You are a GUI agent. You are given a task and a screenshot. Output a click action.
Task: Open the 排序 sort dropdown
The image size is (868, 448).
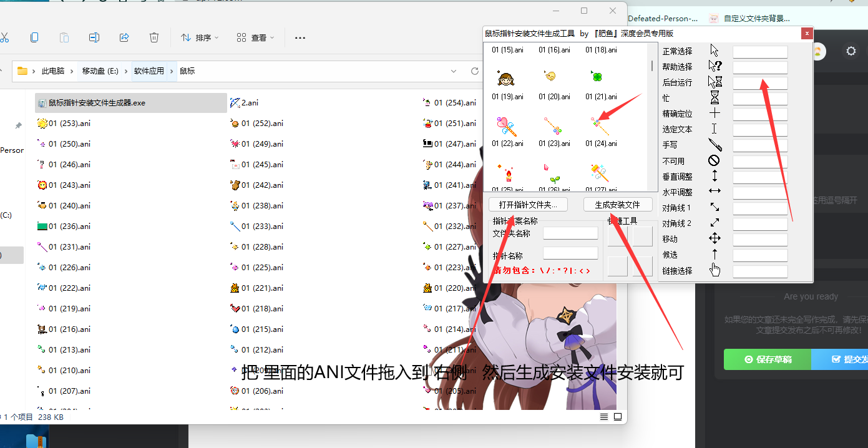[x=200, y=37]
